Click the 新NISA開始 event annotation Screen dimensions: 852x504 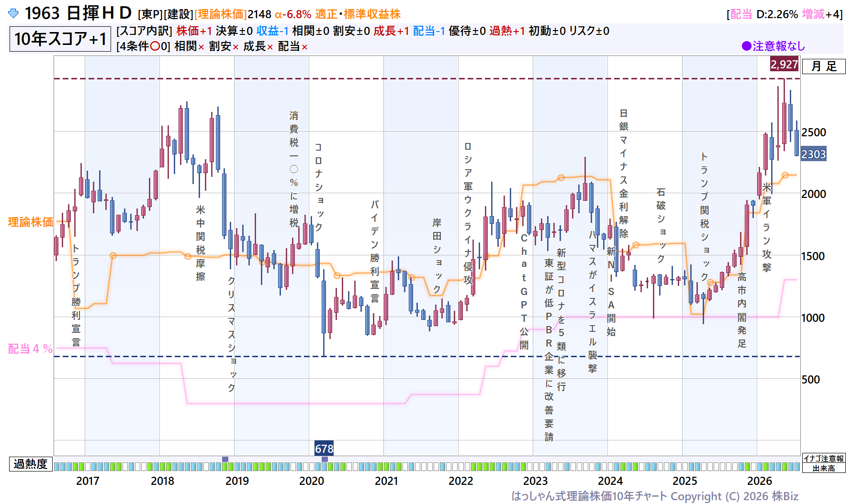click(x=611, y=291)
